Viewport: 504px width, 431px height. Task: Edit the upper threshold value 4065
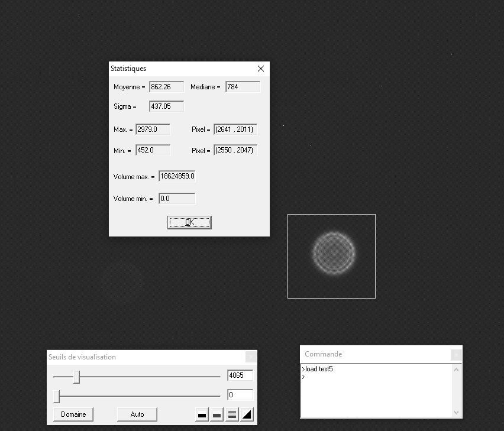(240, 375)
